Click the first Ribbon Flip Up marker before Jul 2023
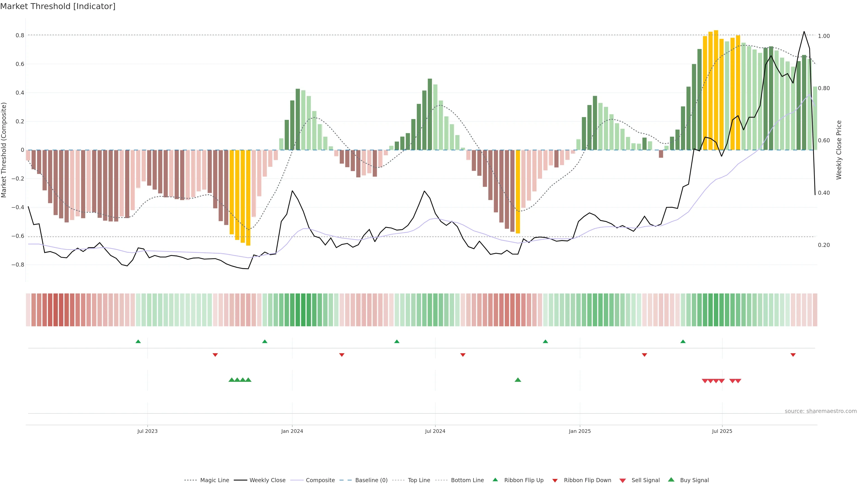Image resolution: width=868 pixels, height=488 pixels. (138, 342)
